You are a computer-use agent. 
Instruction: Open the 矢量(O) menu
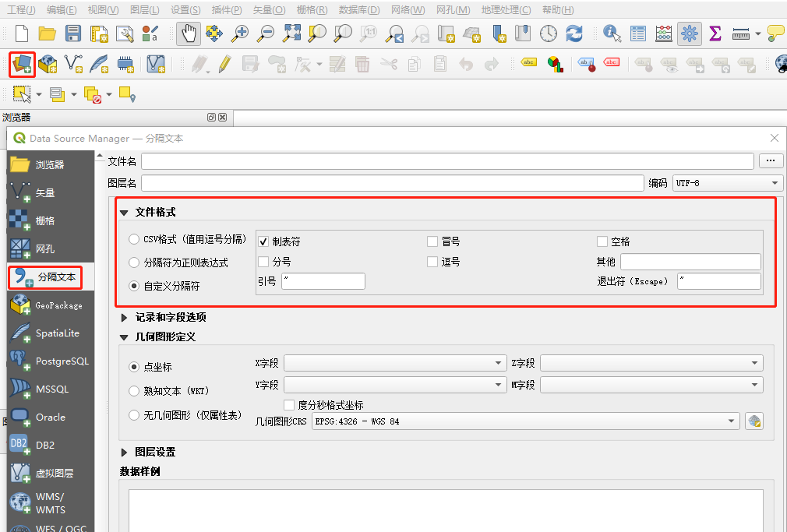tap(269, 9)
